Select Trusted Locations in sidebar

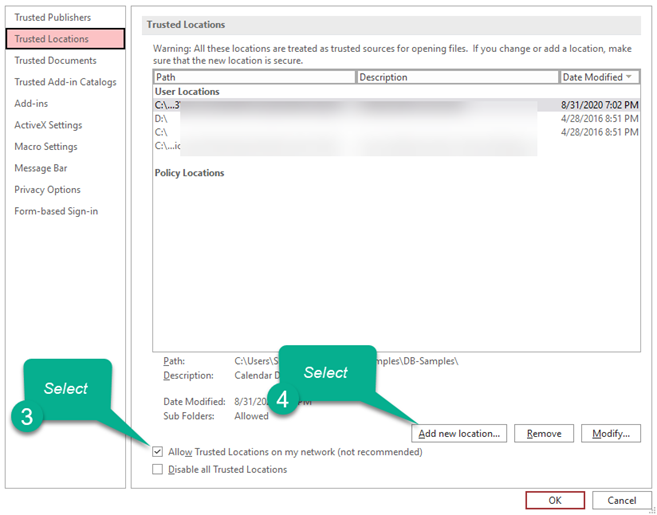52,39
